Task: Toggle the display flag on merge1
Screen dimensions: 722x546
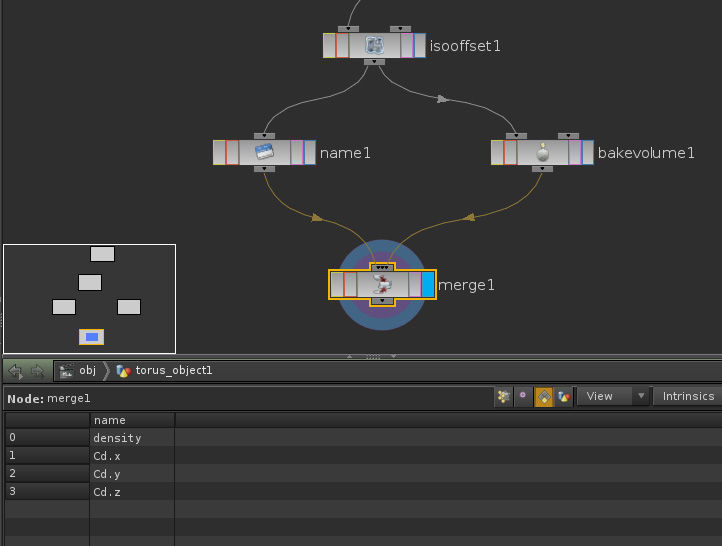Action: click(428, 285)
